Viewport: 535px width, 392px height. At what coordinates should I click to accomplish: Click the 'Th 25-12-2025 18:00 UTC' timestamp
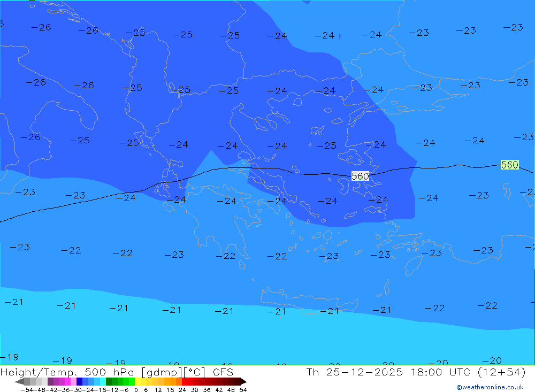pos(388,372)
